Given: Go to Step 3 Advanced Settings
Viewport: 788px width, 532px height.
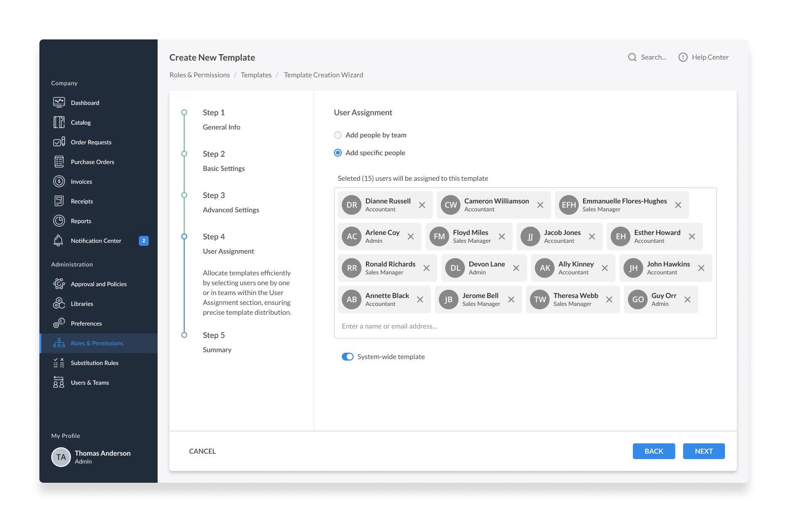Looking at the screenshot, I should pos(231,202).
